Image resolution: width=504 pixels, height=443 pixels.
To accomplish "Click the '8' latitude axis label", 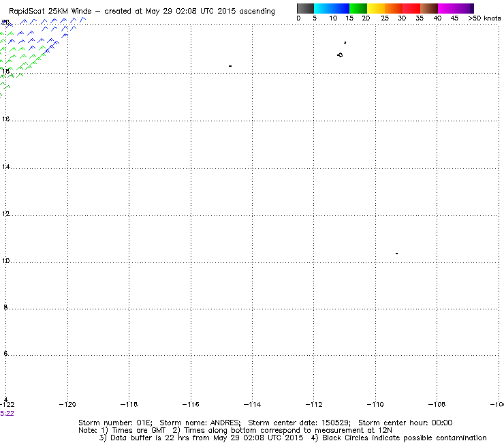I will point(5,307).
